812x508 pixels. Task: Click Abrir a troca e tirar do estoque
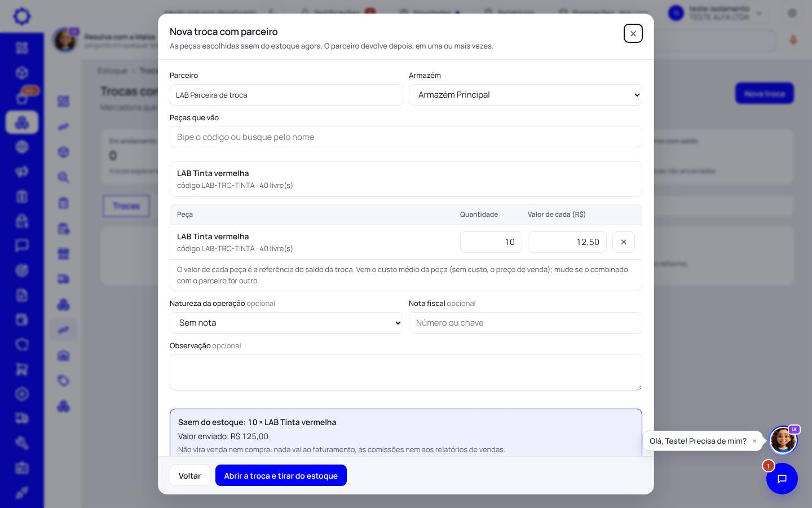281,475
